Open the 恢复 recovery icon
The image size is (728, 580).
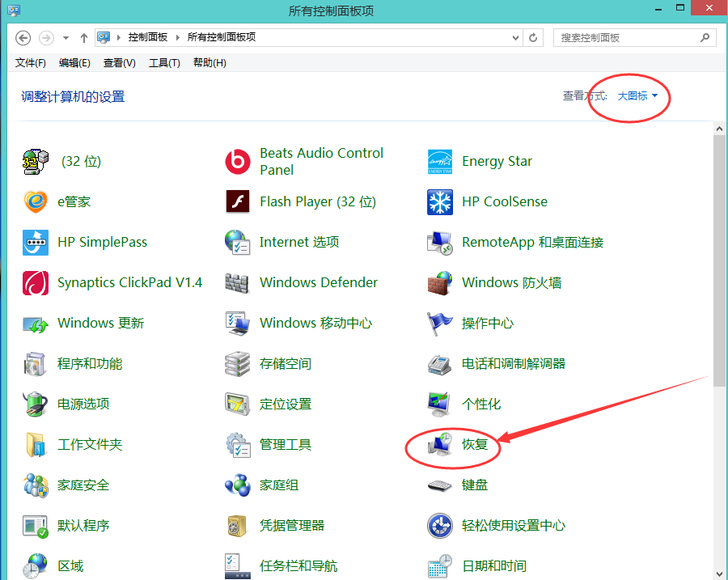click(x=440, y=444)
